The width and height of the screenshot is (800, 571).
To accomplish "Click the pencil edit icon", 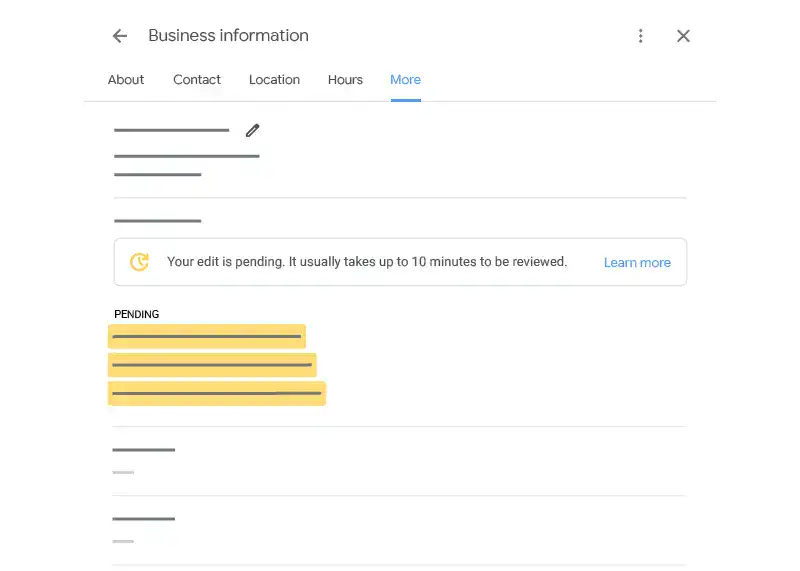I will point(252,130).
